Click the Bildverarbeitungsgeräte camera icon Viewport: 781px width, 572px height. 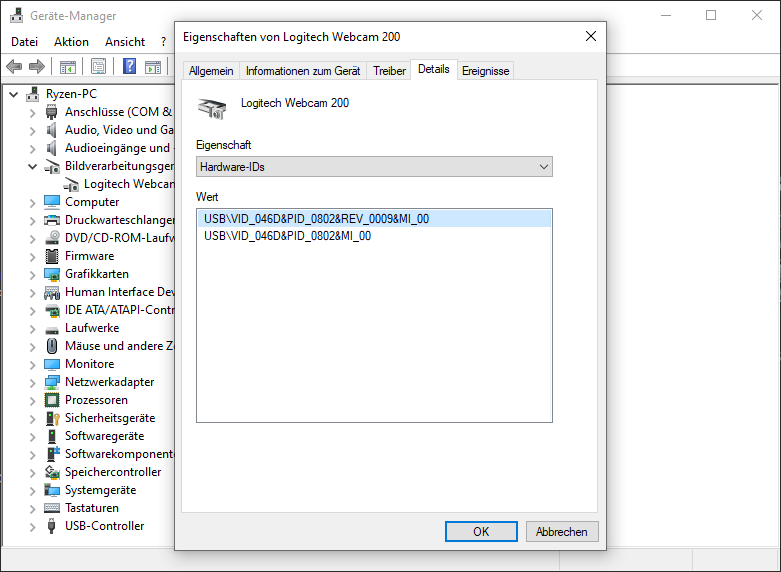click(x=52, y=166)
